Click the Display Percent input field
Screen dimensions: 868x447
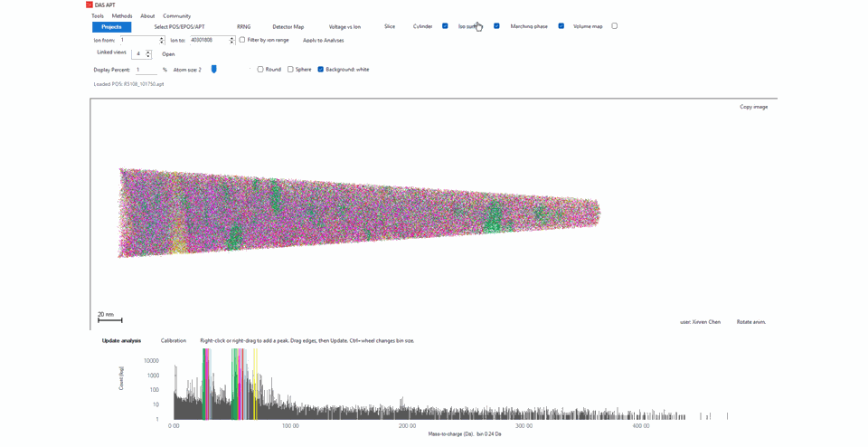(146, 70)
